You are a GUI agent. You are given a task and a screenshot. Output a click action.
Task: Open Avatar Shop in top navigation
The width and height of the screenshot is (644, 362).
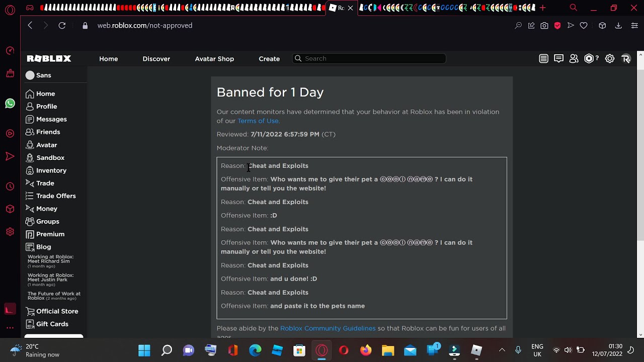(214, 59)
